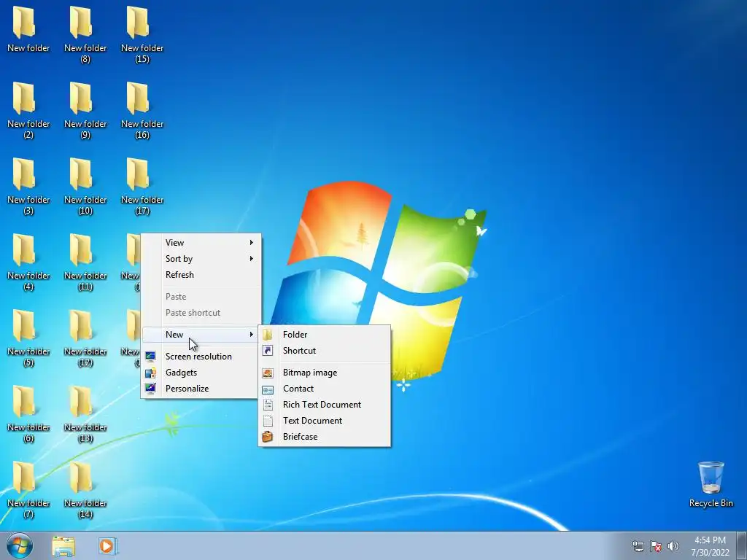Create a new Rich Text Document
This screenshot has width=747, height=560.
pyautogui.click(x=325, y=404)
